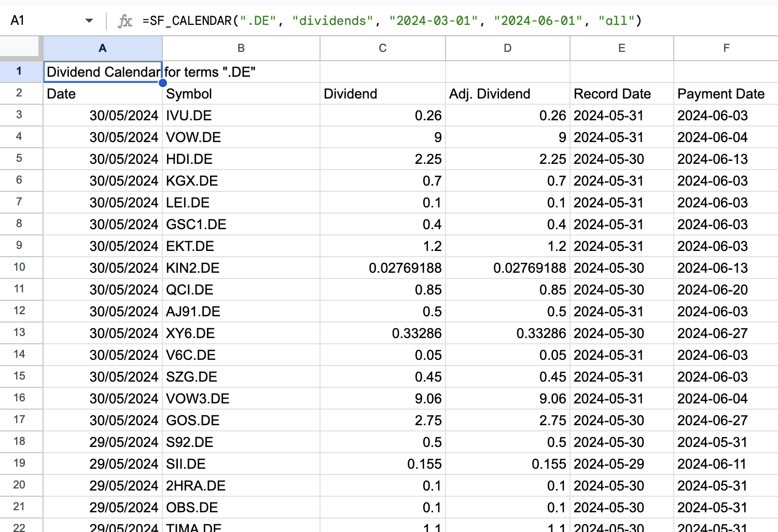Select the GOS.DE symbol cell
The width and height of the screenshot is (778, 532).
click(x=241, y=421)
